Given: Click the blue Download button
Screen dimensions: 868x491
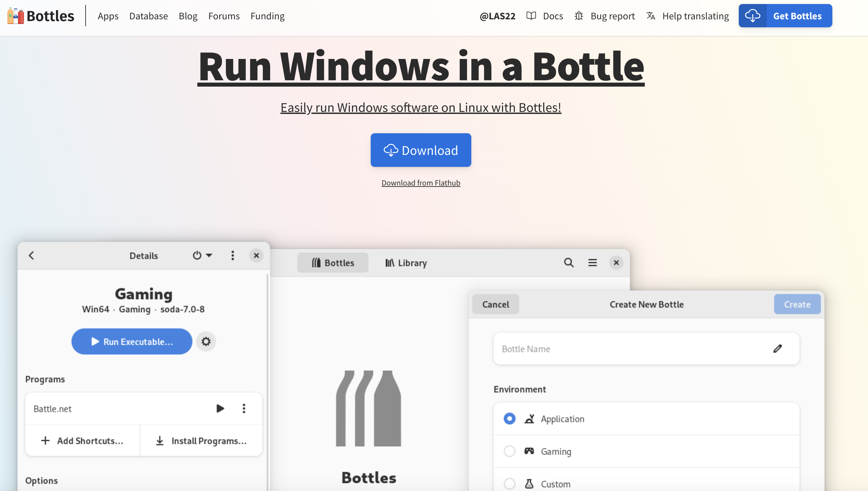Looking at the screenshot, I should 421,150.
